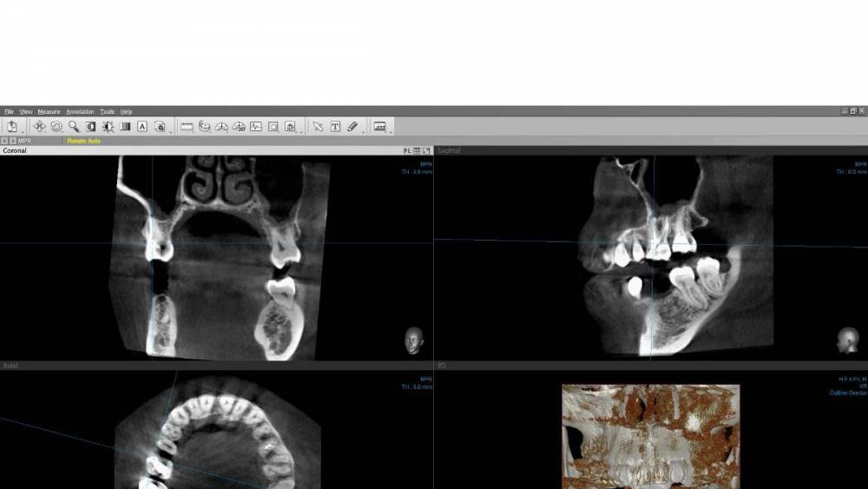Toggle the FL button in Coronal header
This screenshot has width=868, height=489.
point(406,151)
